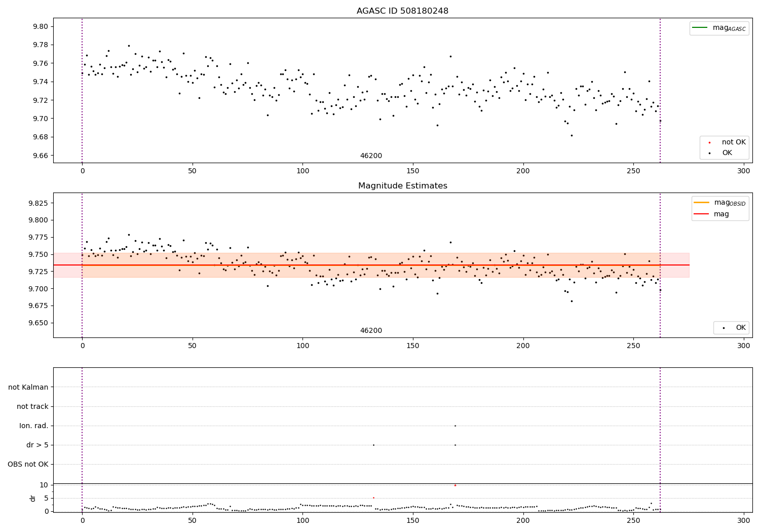Click the red dr outlier point near 10

455,485
